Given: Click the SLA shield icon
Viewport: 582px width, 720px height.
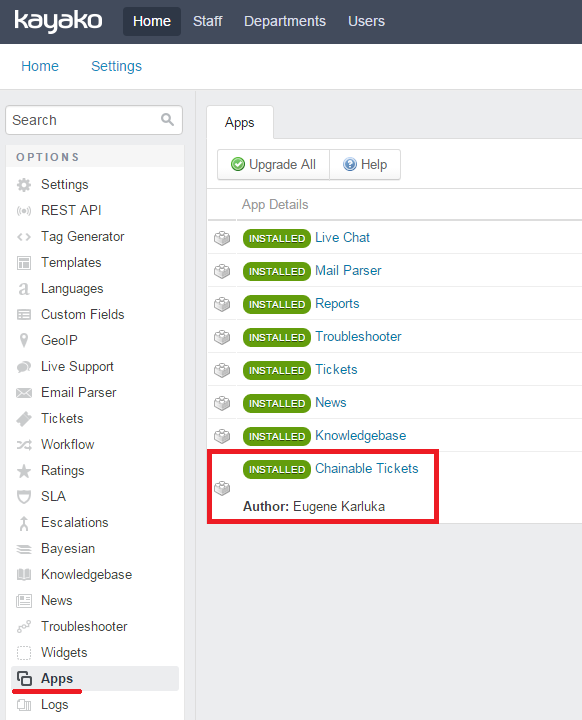Looking at the screenshot, I should click(24, 497).
